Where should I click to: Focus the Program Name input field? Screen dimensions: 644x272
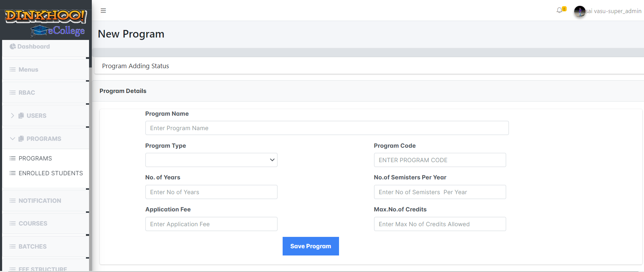click(x=327, y=128)
